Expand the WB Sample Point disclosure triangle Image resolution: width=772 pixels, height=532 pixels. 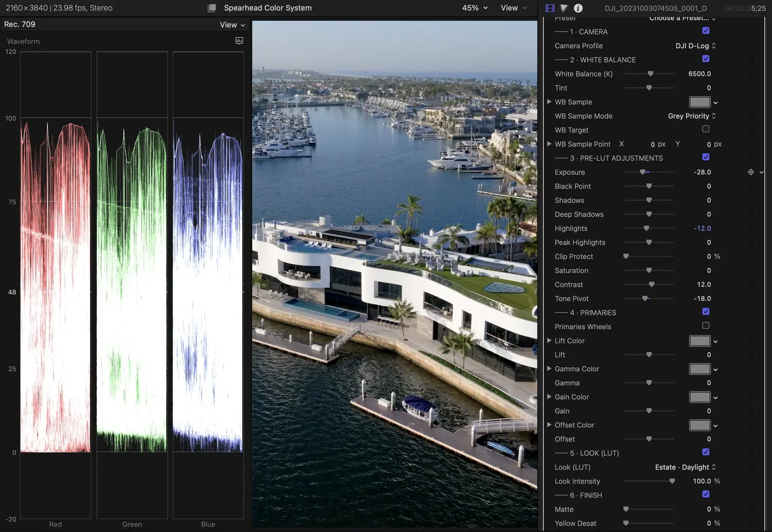point(549,144)
